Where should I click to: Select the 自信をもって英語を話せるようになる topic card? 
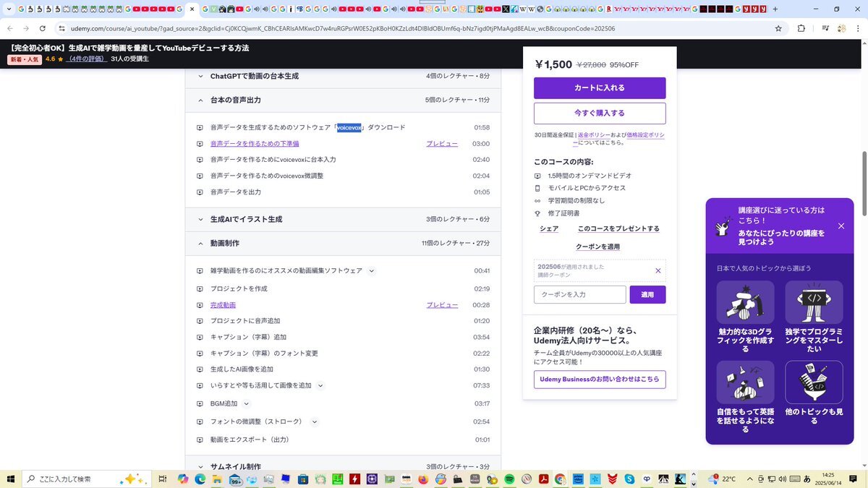(x=746, y=398)
